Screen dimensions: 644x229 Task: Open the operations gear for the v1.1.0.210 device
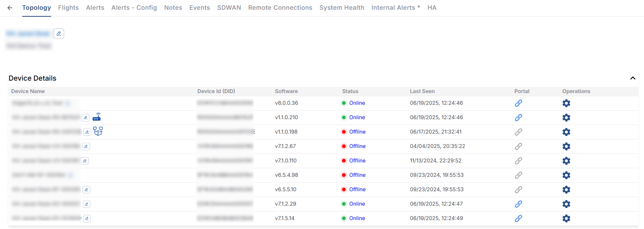point(566,118)
